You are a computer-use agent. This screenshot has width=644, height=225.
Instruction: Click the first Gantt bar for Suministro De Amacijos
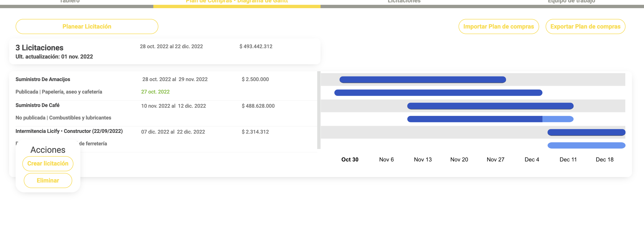tap(423, 80)
